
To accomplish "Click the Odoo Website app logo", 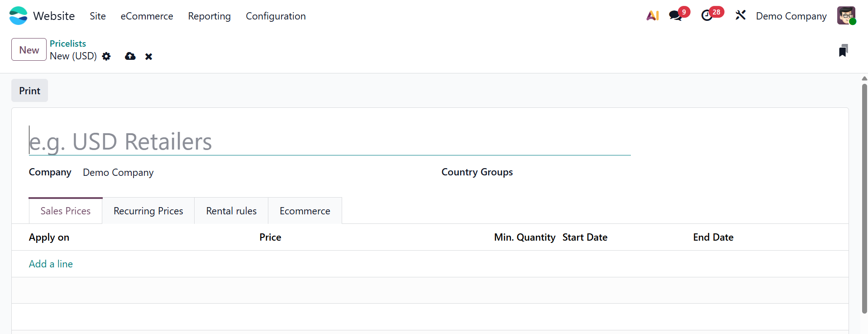I will click(x=19, y=16).
